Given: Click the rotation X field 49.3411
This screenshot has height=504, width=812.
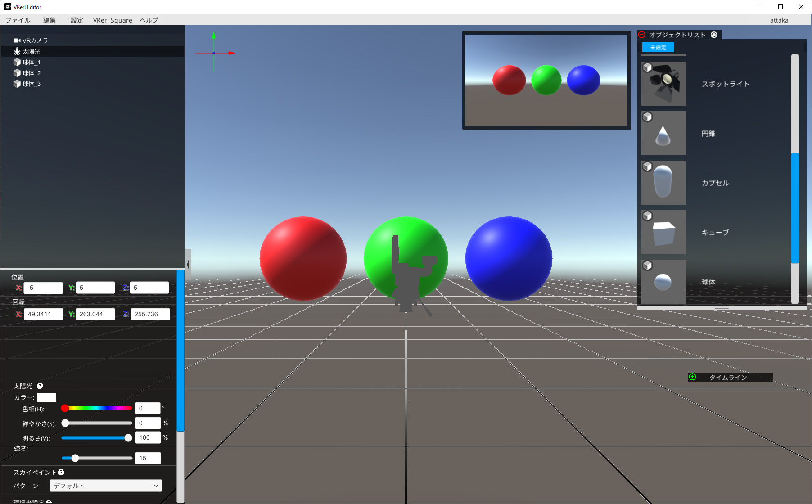Looking at the screenshot, I should (43, 314).
